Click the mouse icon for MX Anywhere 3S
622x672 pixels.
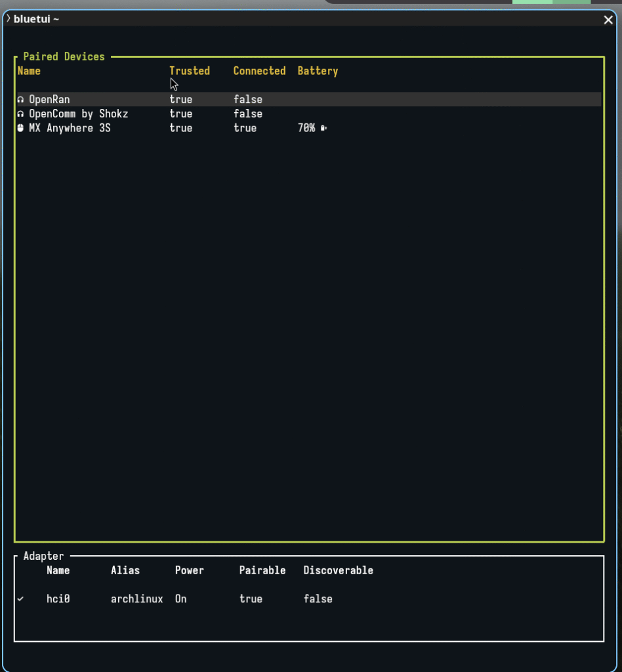(x=20, y=129)
